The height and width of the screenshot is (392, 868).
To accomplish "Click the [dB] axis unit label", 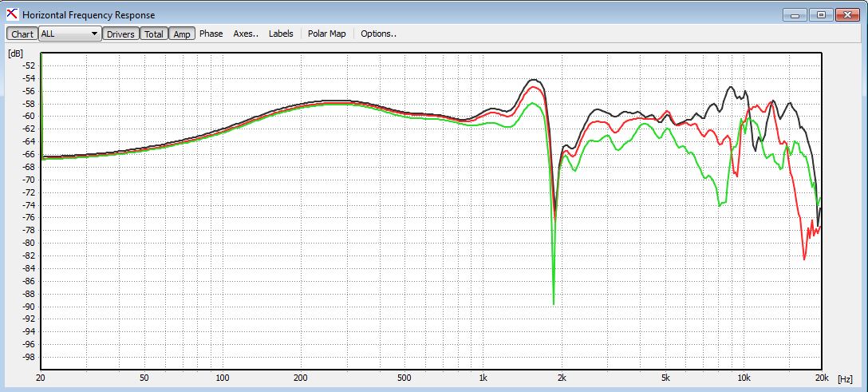I will click(15, 53).
